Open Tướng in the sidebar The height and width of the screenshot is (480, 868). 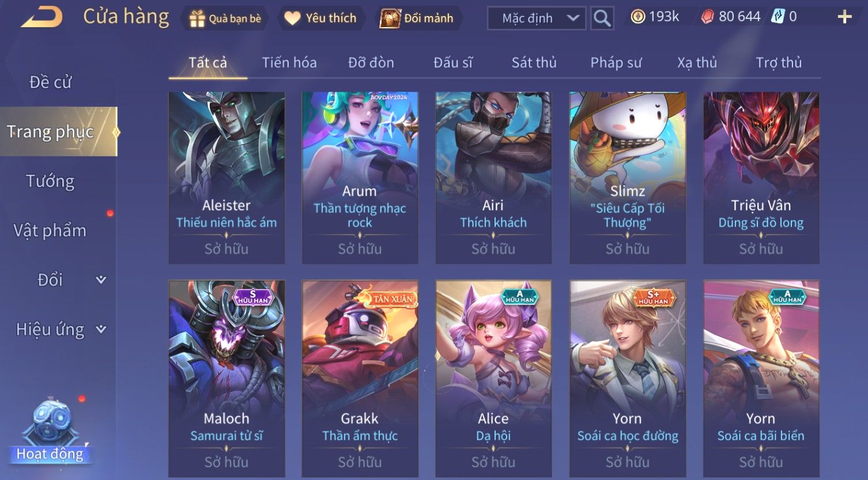pos(50,181)
